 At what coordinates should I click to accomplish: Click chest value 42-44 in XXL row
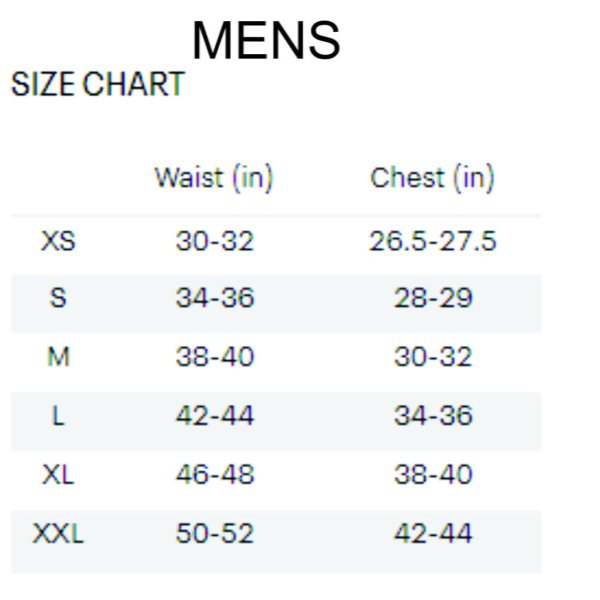pyautogui.click(x=432, y=533)
